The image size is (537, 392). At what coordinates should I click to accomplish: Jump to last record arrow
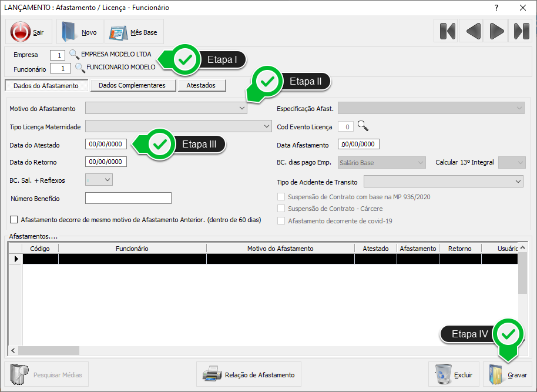tap(521, 31)
